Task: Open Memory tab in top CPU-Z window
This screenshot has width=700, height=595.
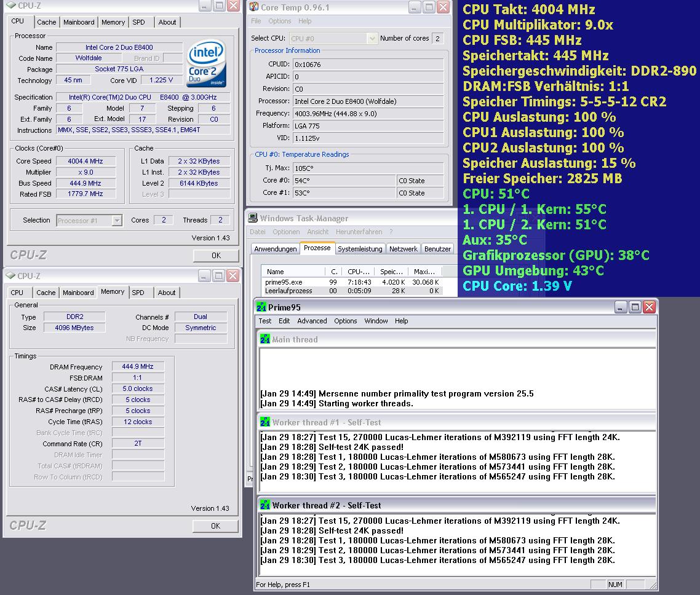Action: point(113,22)
